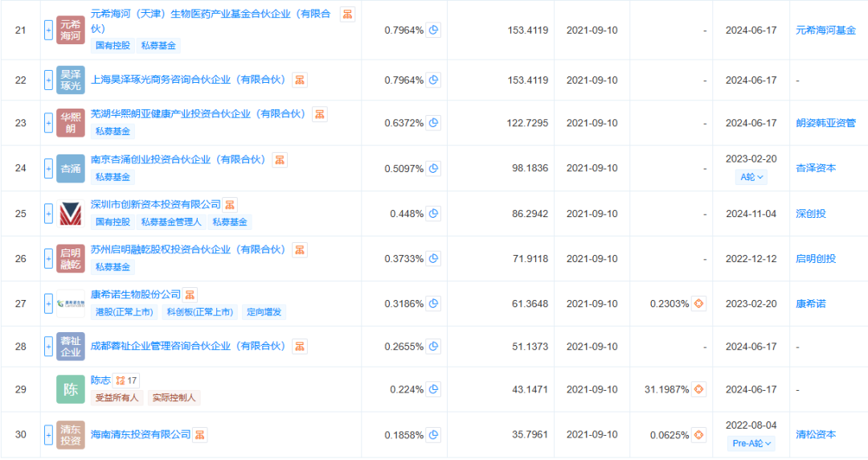
Task: Expand row 30 清东投资 shareholder details
Action: pos(48,435)
